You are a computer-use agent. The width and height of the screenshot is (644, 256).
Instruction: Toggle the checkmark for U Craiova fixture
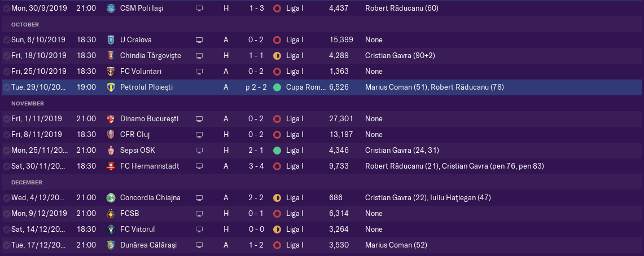coord(6,40)
